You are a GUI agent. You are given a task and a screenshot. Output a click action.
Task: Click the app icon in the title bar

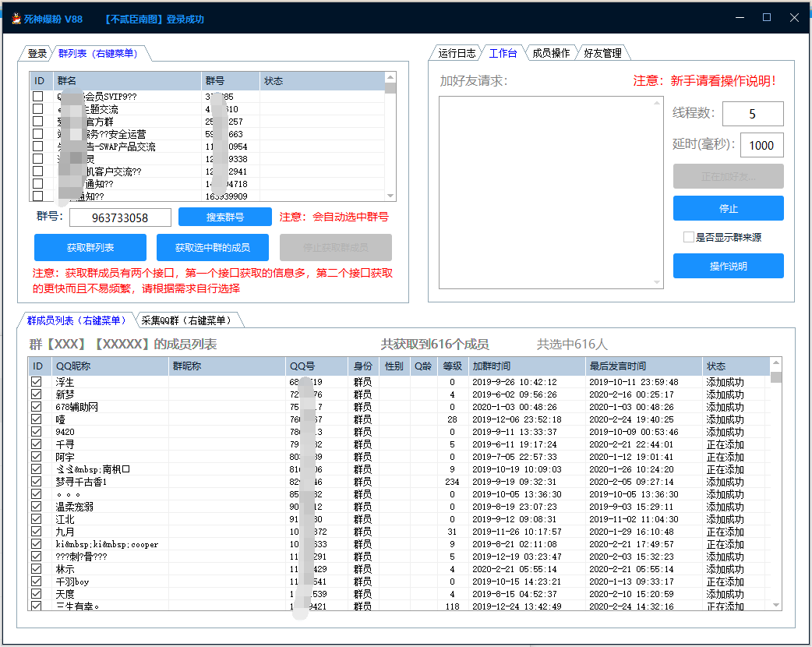[16, 18]
